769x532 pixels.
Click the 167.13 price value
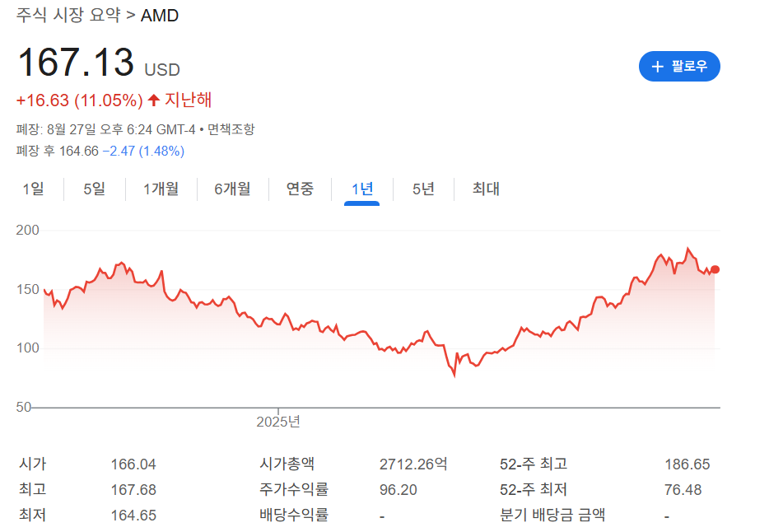[75, 63]
